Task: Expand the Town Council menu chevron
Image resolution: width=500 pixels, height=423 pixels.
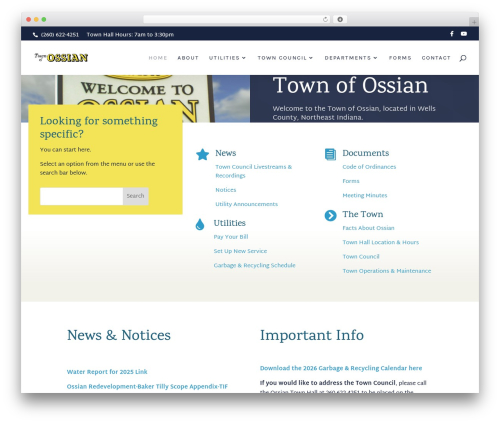Action: point(311,58)
